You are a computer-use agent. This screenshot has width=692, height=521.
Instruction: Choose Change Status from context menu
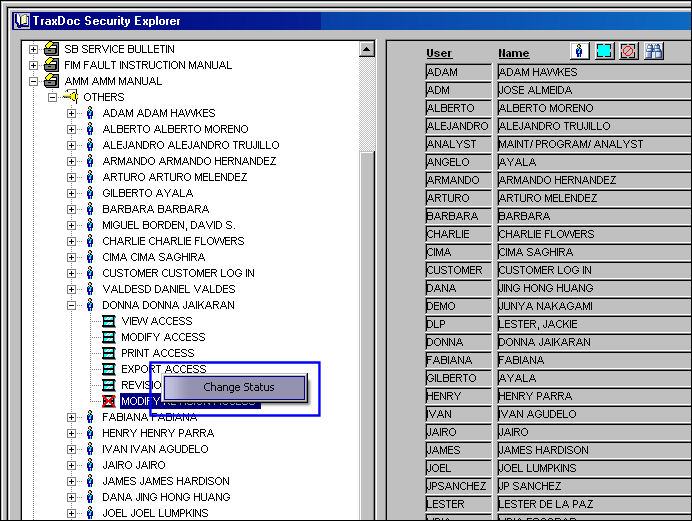235,387
